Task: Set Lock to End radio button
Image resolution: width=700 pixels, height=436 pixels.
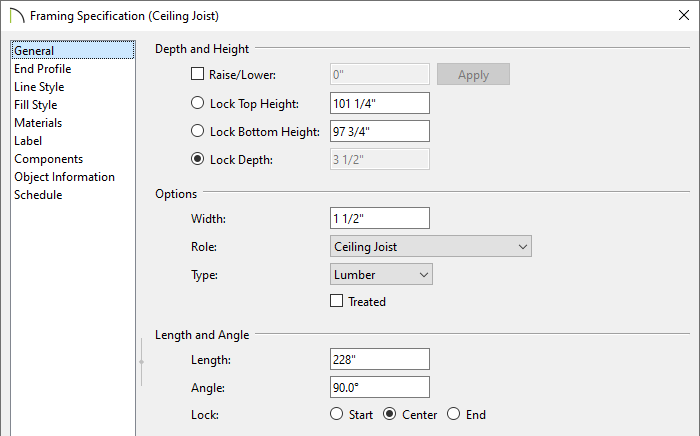Action: (454, 414)
